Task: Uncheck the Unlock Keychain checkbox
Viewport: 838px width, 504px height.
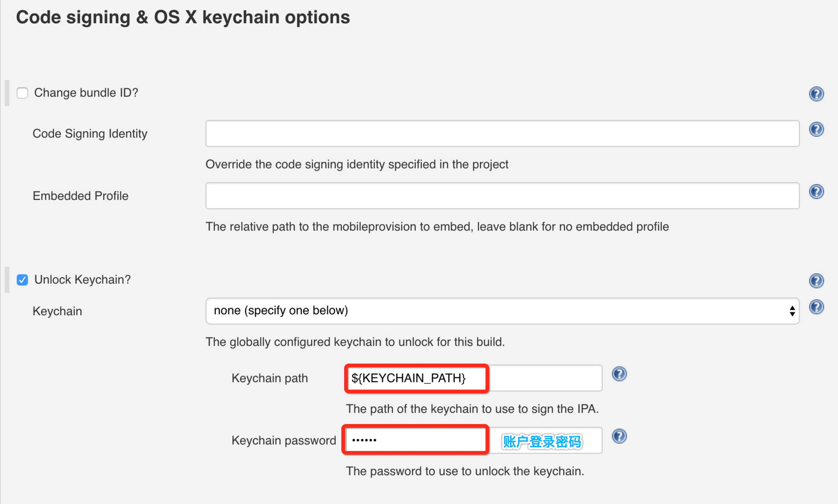Action: coord(22,280)
